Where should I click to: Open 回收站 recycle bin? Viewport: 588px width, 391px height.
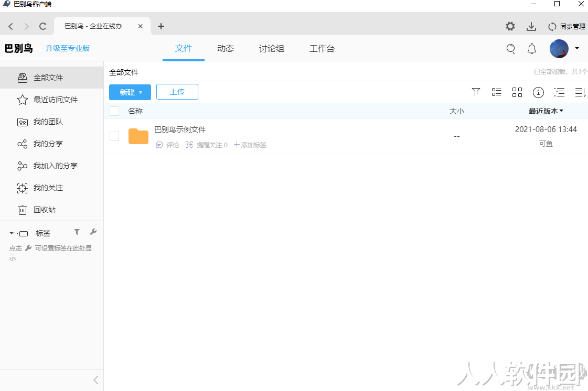click(52, 210)
